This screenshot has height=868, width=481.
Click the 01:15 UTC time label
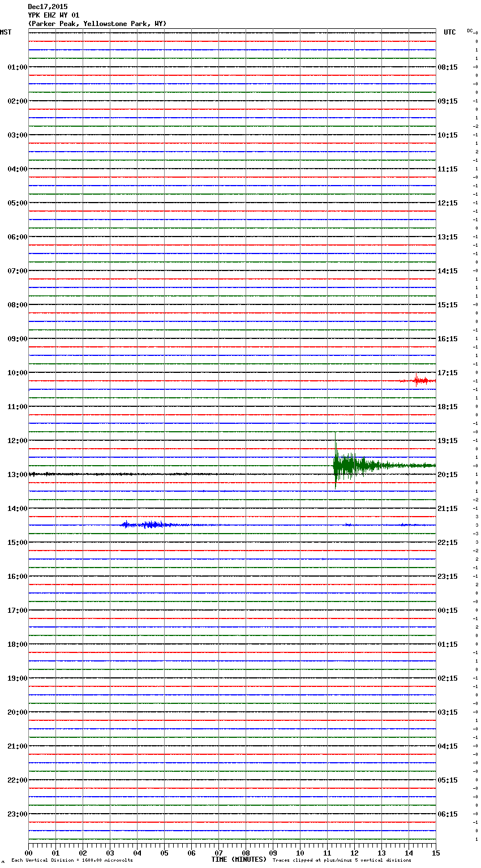click(x=448, y=644)
